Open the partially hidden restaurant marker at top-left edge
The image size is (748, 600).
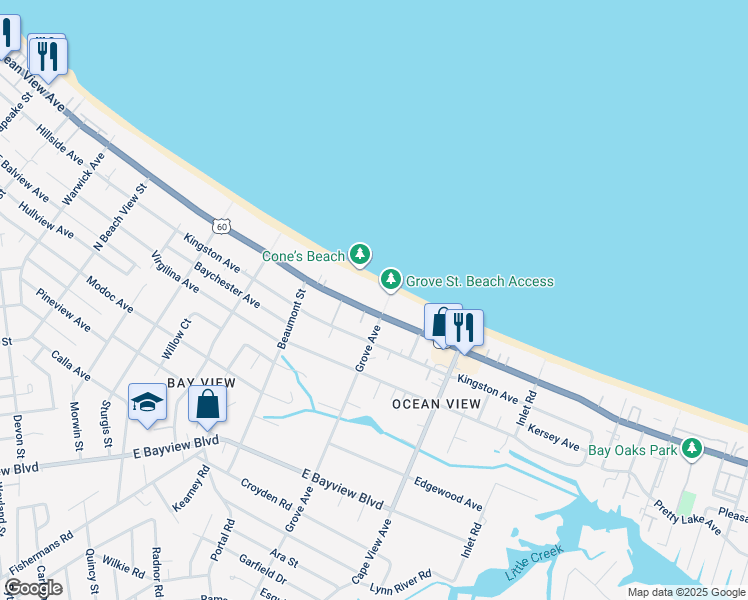[8, 35]
